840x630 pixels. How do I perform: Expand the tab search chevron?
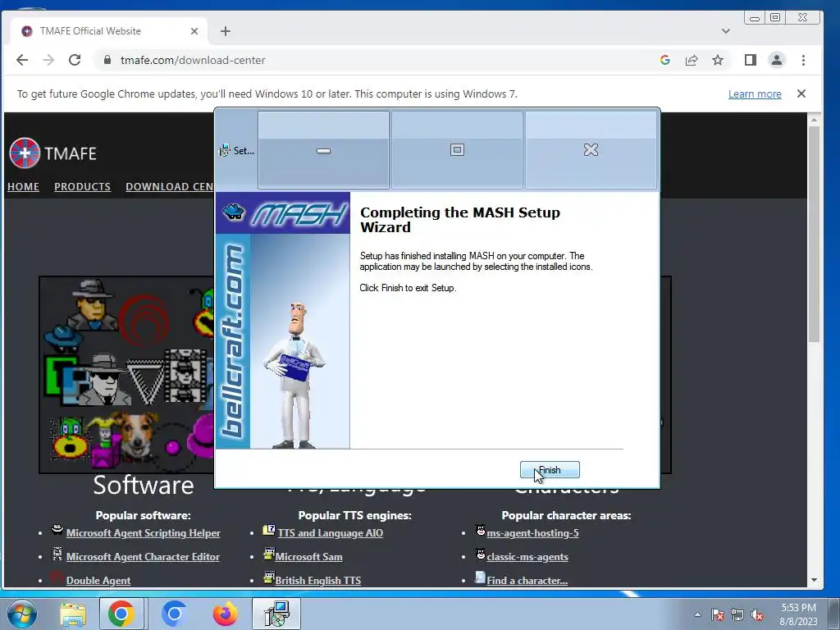[726, 31]
